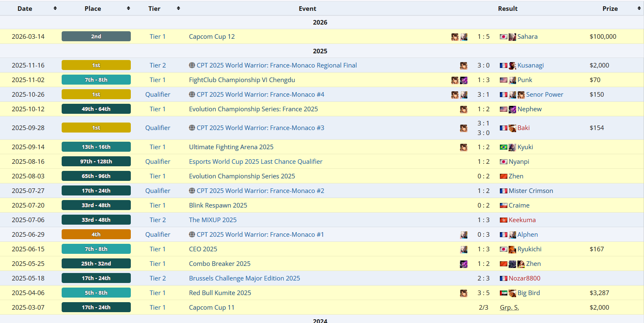
Task: Sort the table by the Date column arrows
Action: [x=55, y=8]
